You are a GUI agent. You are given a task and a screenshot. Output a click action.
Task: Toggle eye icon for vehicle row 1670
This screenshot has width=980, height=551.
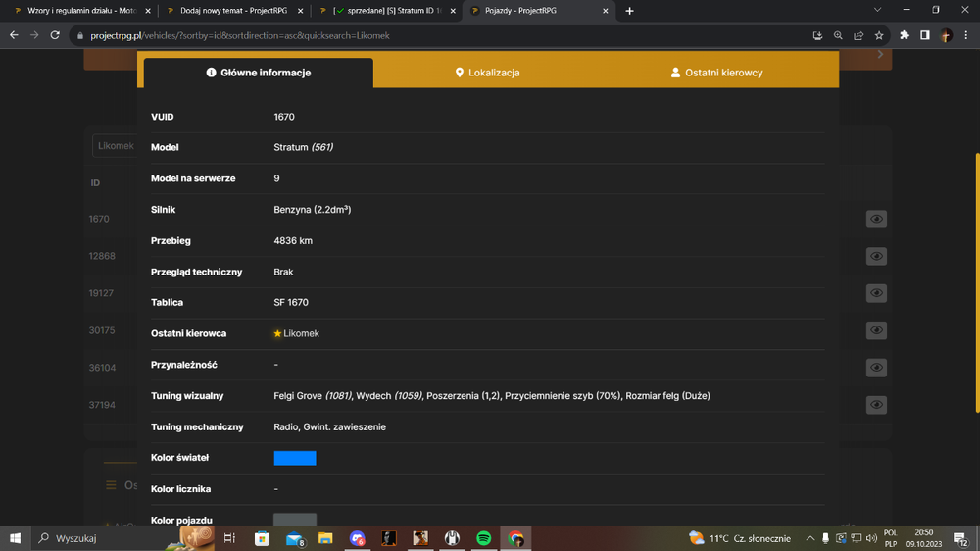[876, 219]
